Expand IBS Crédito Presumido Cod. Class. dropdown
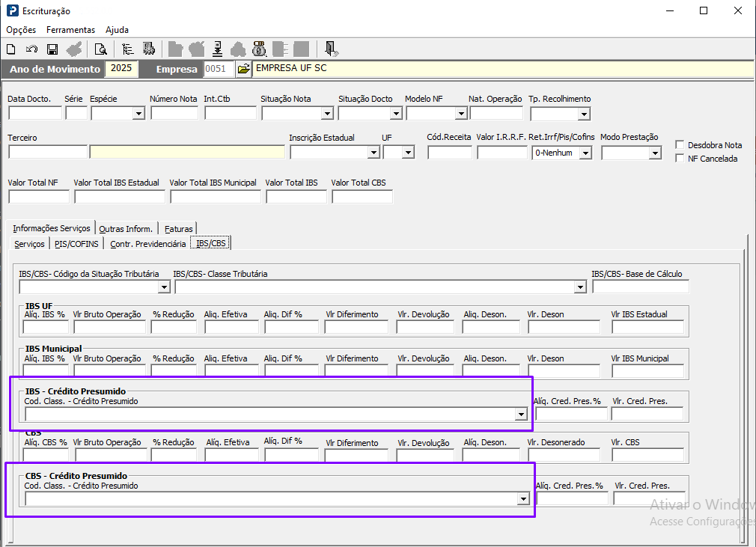 click(521, 415)
